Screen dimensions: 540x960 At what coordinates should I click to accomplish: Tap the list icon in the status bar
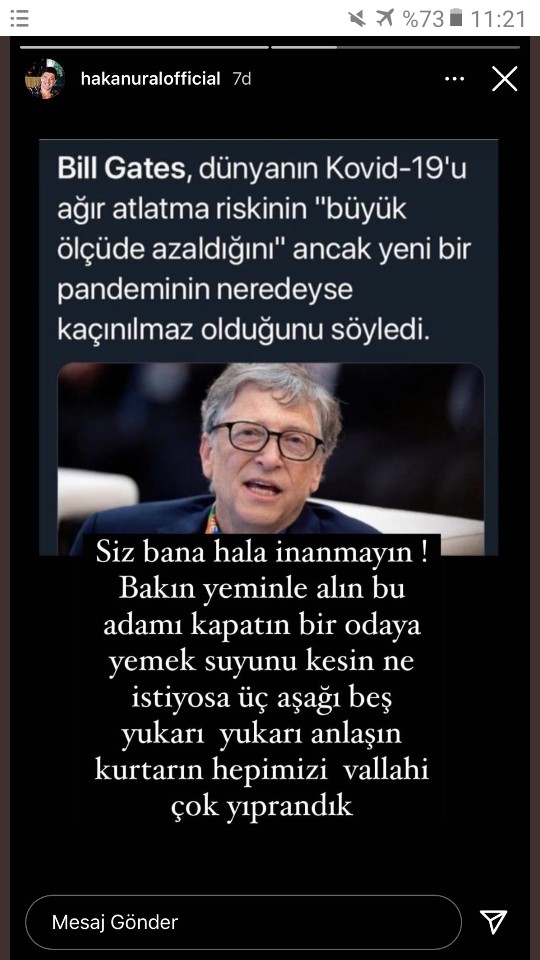(20, 18)
